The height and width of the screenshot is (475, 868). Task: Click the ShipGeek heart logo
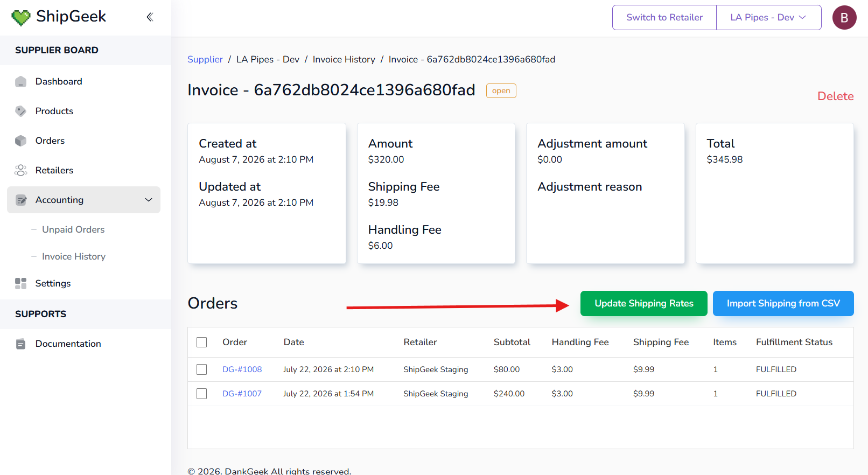point(21,18)
